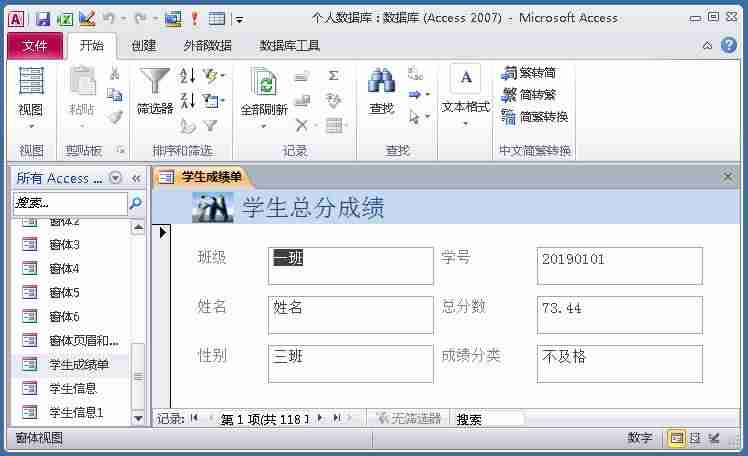Click the navigation pane scroll down arrow
Viewport: 748px width, 456px height.
point(138,419)
